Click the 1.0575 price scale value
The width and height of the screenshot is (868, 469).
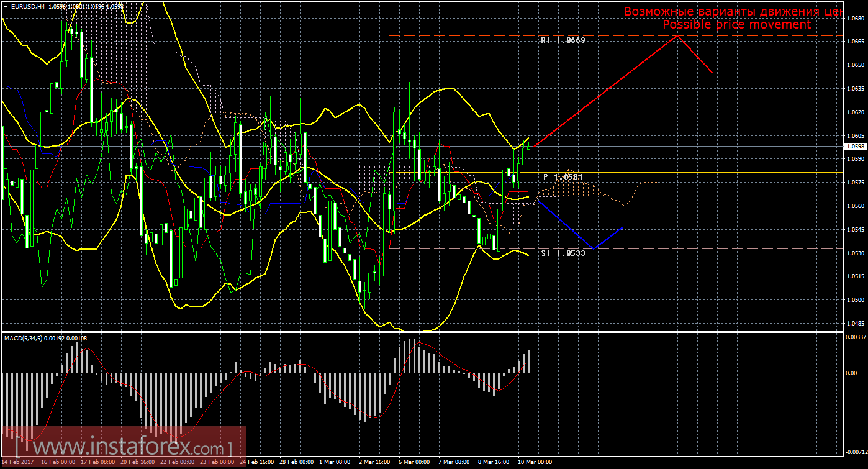[x=855, y=183]
